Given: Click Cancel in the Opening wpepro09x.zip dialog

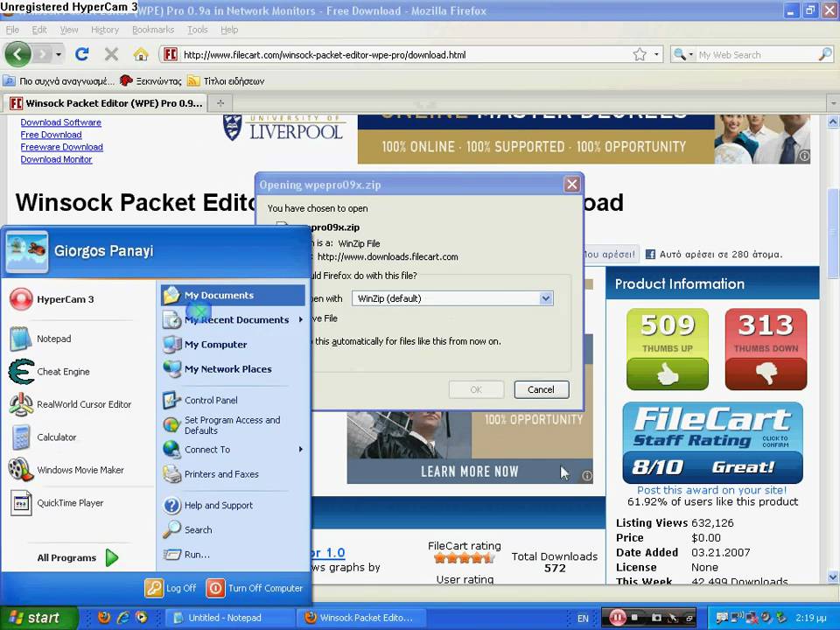Looking at the screenshot, I should point(541,389).
